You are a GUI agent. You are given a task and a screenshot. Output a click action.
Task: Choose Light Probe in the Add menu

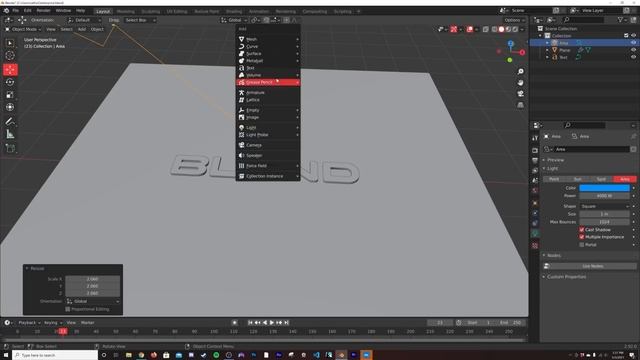point(268,135)
